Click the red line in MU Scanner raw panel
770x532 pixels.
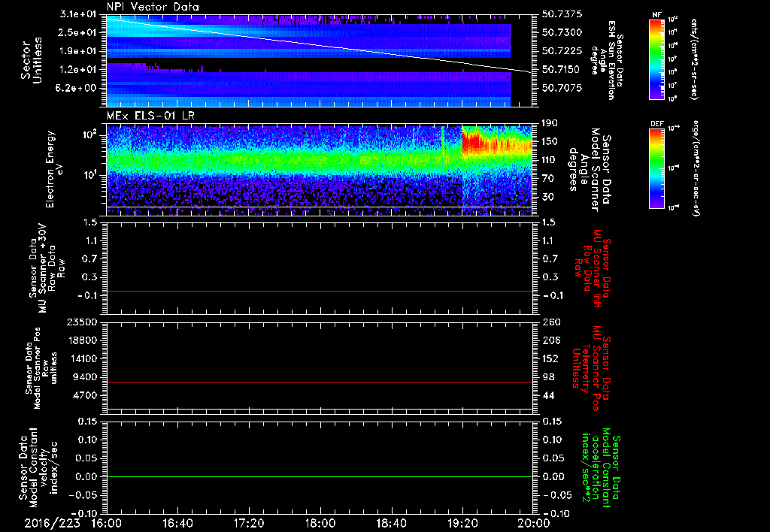coord(319,291)
